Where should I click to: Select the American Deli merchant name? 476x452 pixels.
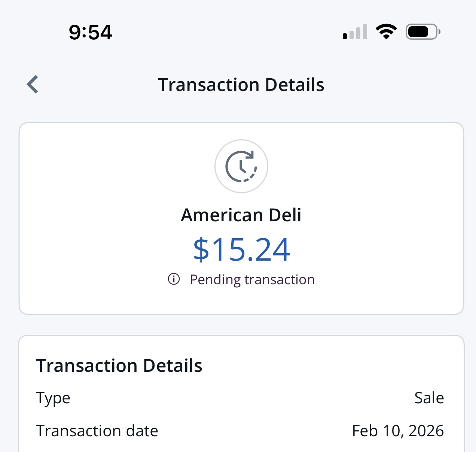pyautogui.click(x=241, y=215)
